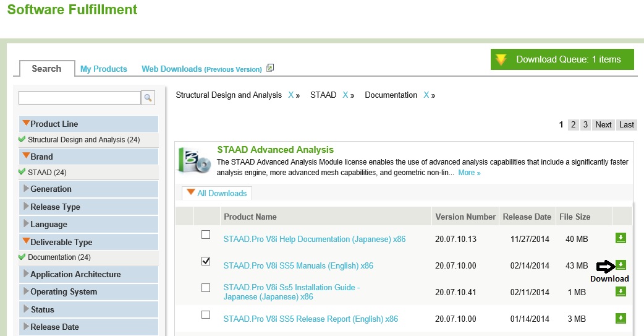Uncheck the green checkmark for Structural Design and Analysis (24)

22,139
